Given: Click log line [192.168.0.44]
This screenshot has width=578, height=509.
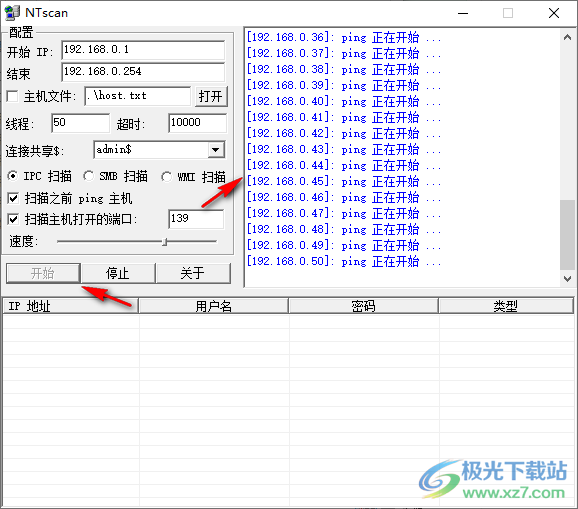Looking at the screenshot, I should (x=344, y=165).
